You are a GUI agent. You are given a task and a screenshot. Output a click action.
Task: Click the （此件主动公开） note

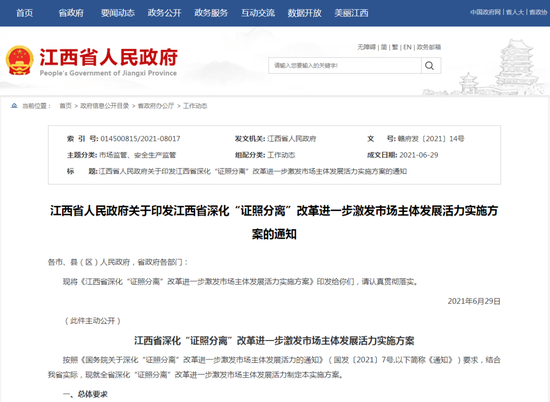(x=93, y=321)
